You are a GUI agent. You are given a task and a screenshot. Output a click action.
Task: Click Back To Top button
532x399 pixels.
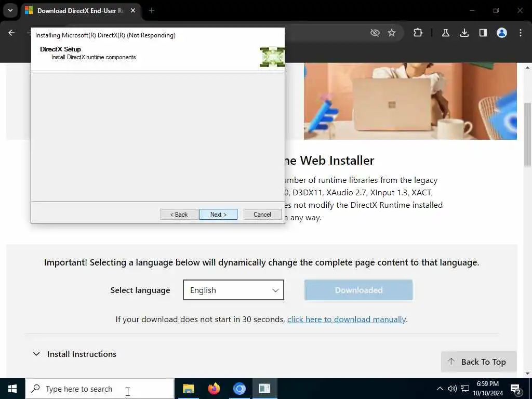pos(478,362)
